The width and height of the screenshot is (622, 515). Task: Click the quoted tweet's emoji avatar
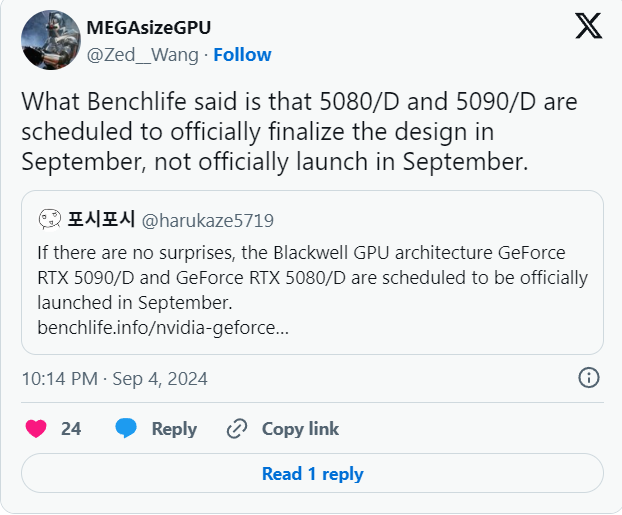(50, 219)
